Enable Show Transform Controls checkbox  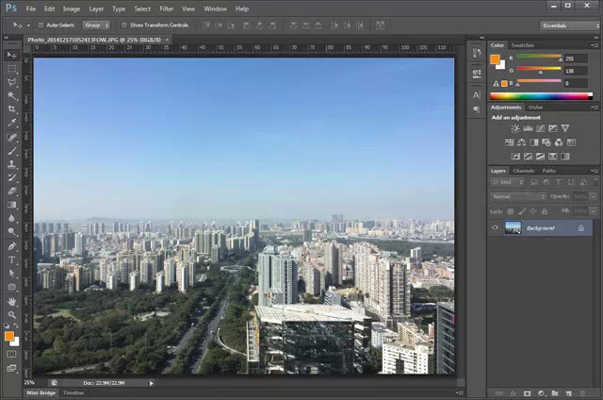pyautogui.click(x=124, y=25)
